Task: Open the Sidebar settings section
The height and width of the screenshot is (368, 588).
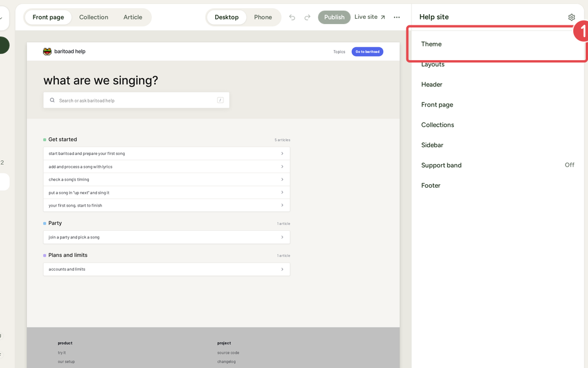Action: [x=497, y=145]
